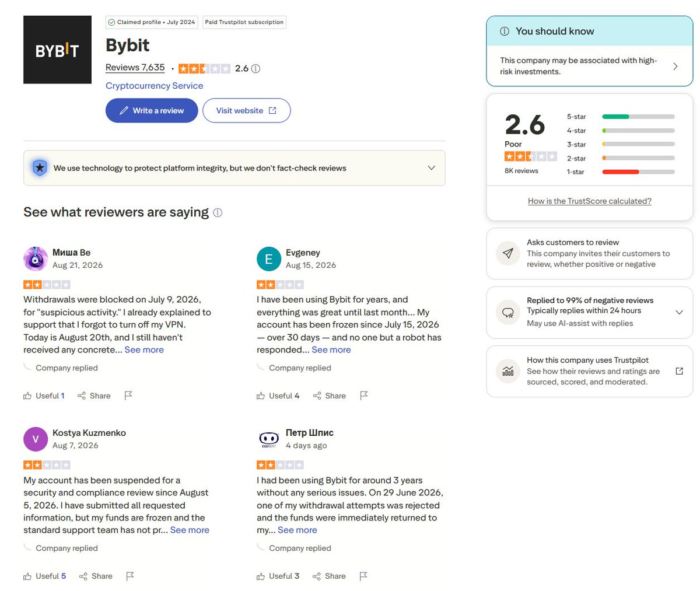Click the star rating next to Reviews 7,635
Image resolution: width=700 pixels, height=591 pixels.
pyautogui.click(x=204, y=68)
